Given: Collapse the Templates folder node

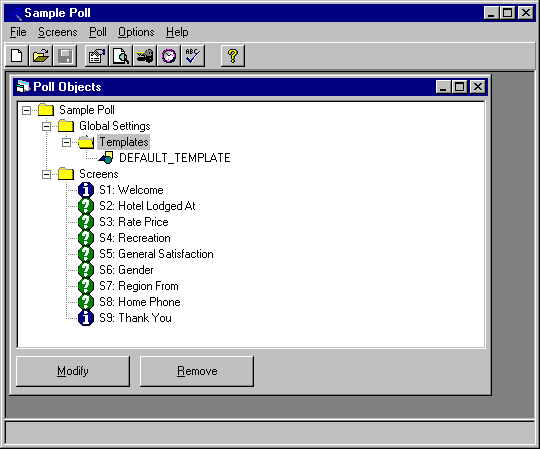Looking at the screenshot, I should tap(66, 142).
